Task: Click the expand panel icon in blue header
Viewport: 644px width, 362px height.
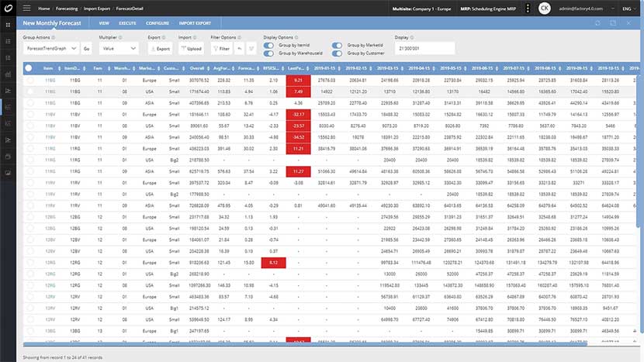Action: [x=613, y=23]
